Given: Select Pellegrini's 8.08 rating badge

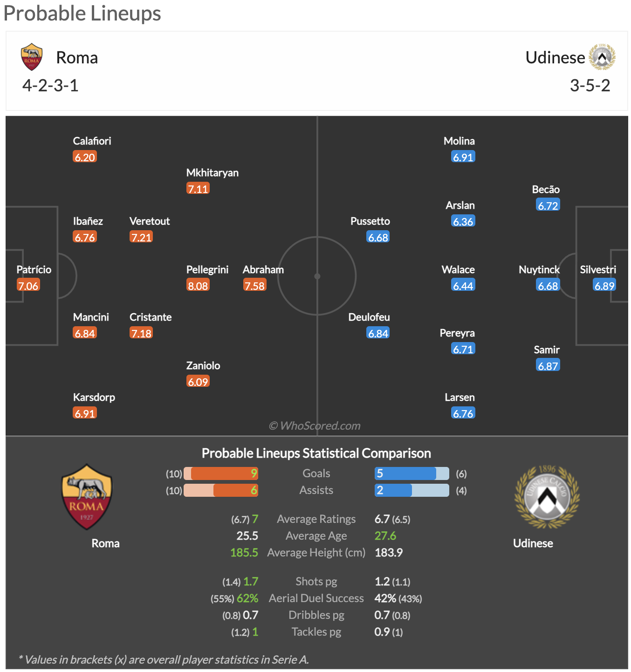Looking at the screenshot, I should 198,286.
